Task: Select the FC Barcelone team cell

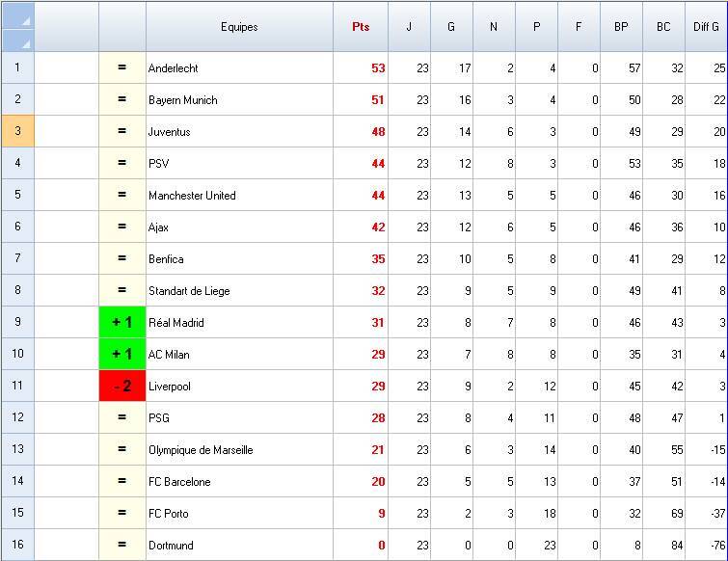Action: (x=239, y=482)
